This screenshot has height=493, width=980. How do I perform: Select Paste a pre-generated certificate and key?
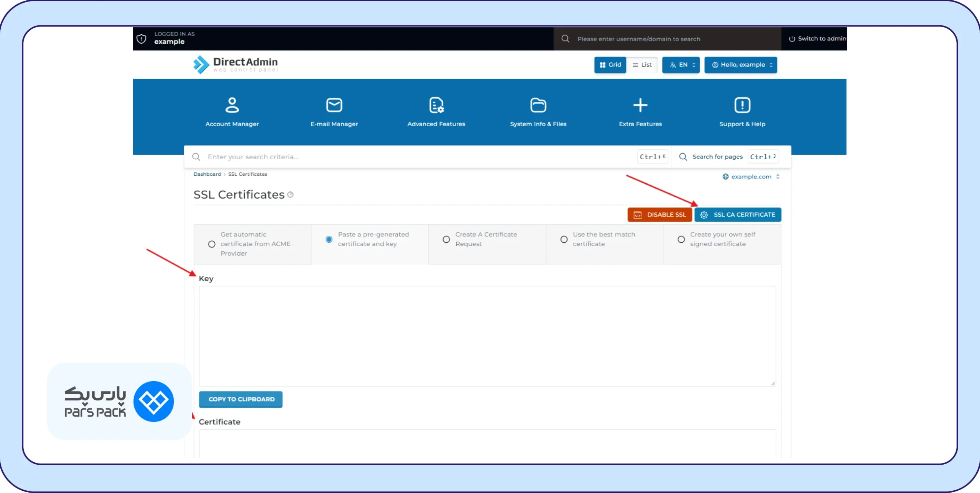tap(329, 239)
